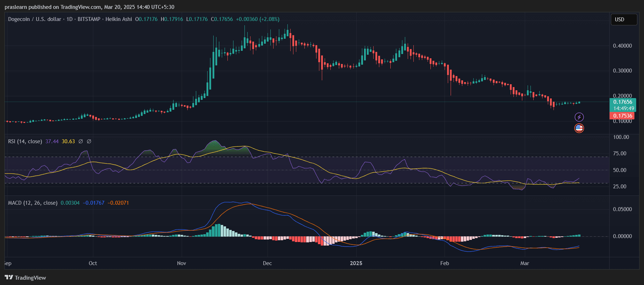Select the Dogecoin / U.S. dollar symbol title

(34, 19)
